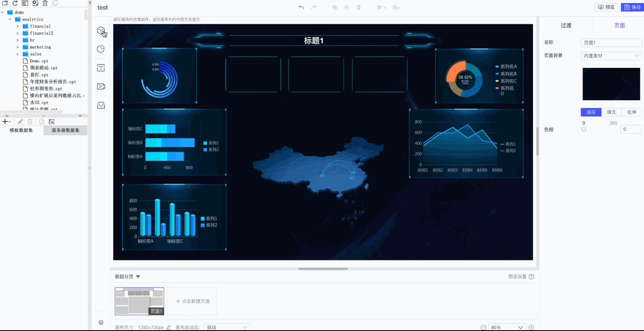Screen dimensions: 644x331
Task: Edit canvas size with pencil icon
Action: click(x=169, y=327)
